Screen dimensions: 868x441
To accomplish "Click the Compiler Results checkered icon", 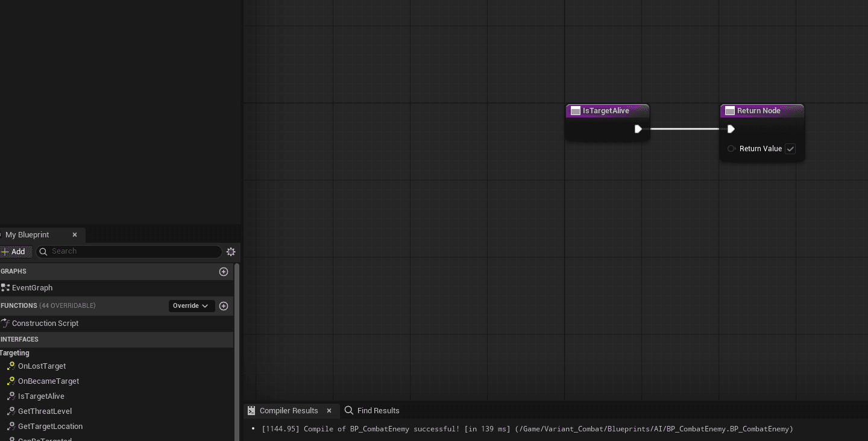I will click(251, 410).
